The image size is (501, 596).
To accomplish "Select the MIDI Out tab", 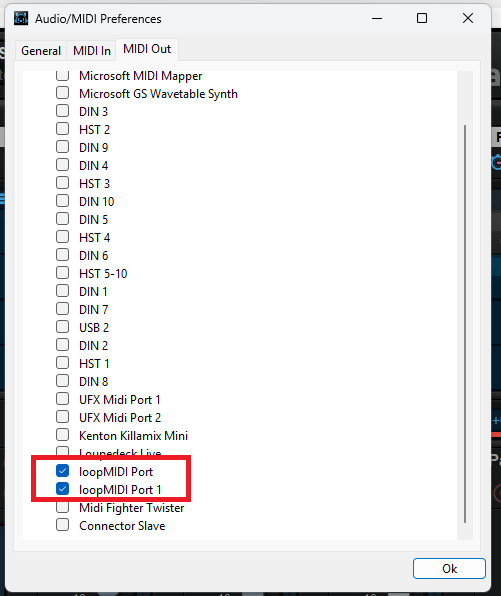I will pyautogui.click(x=147, y=49).
